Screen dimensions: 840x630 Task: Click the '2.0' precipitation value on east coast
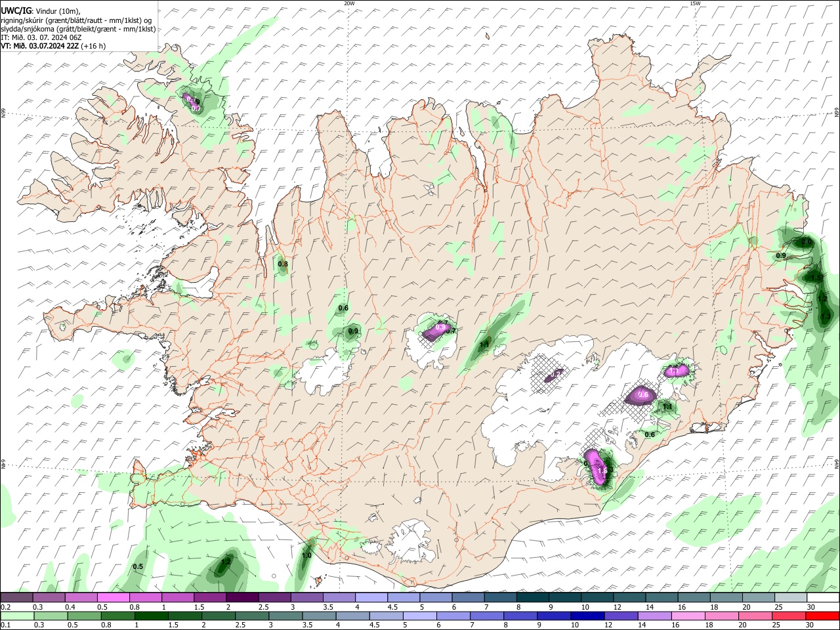pos(807,242)
